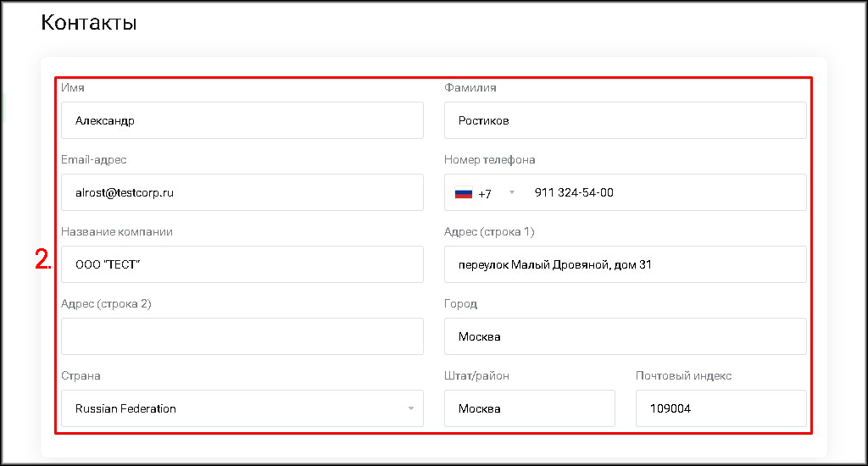The width and height of the screenshot is (868, 466).
Task: Click the Russian flag icon in phone field
Action: click(464, 193)
